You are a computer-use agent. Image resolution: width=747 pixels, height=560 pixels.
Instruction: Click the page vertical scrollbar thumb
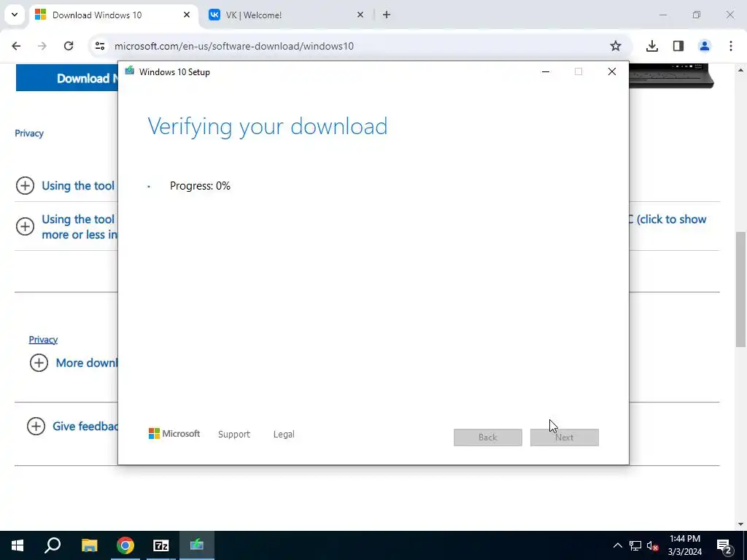740,289
